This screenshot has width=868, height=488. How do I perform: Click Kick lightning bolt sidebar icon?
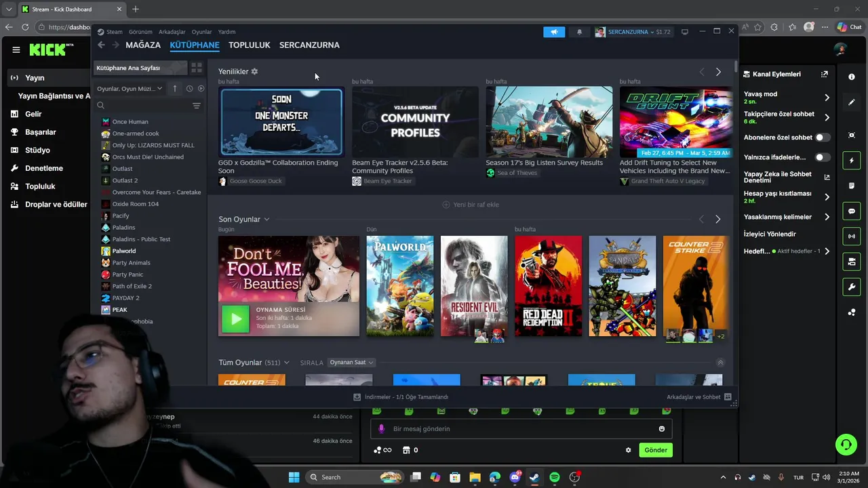[x=852, y=161]
